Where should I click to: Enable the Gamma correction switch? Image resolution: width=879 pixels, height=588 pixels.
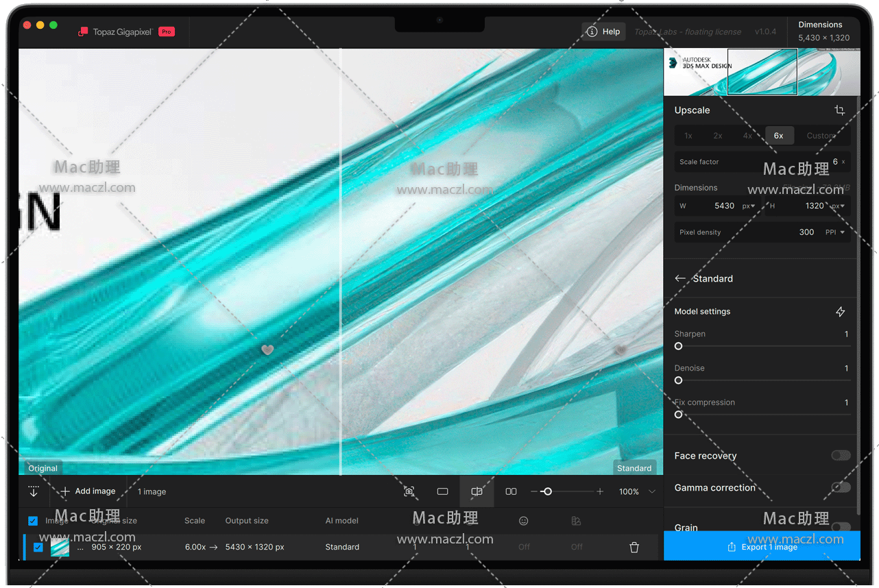[x=841, y=487]
